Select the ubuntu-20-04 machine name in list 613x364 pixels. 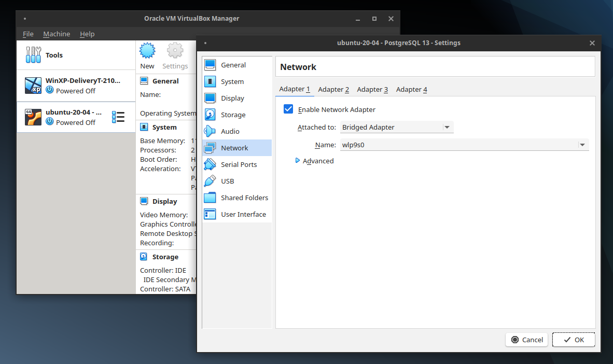74,112
